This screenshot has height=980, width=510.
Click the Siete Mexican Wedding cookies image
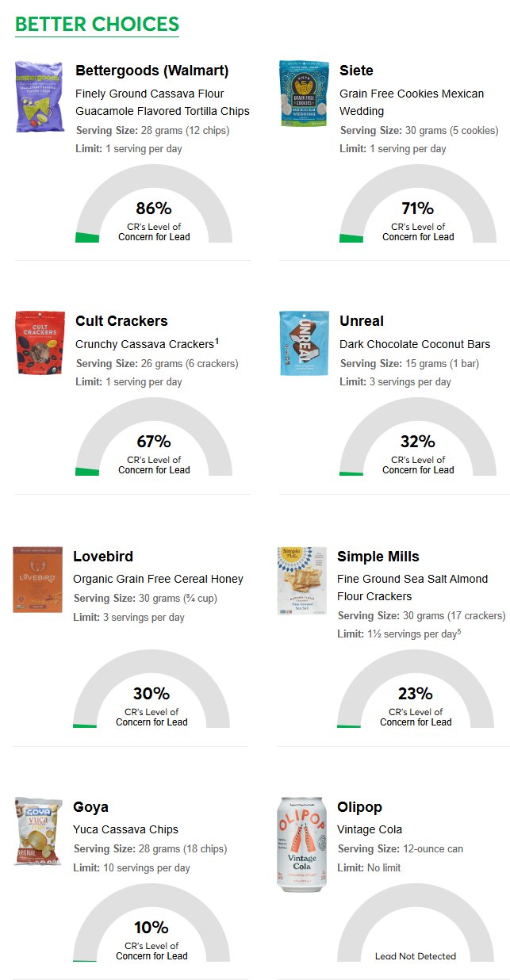point(303,94)
